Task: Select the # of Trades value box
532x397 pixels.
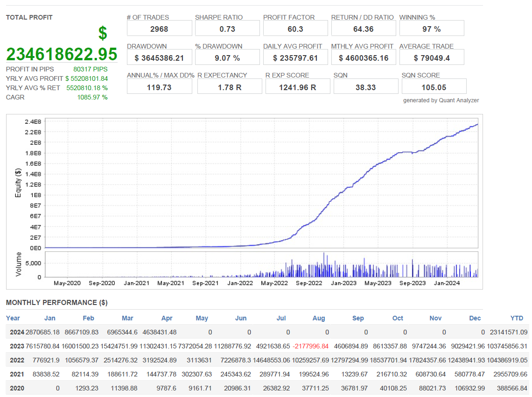Action: click(159, 29)
